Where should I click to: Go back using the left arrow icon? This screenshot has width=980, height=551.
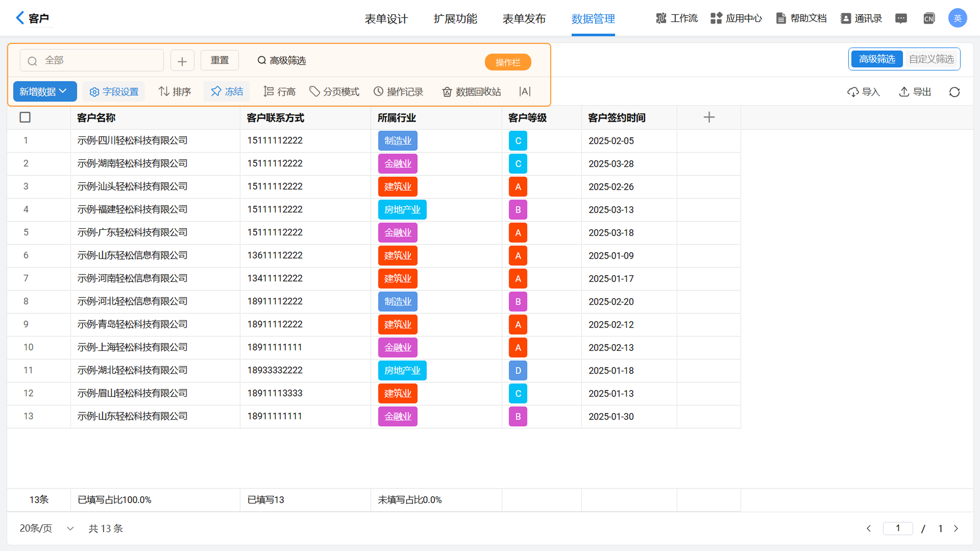20,18
